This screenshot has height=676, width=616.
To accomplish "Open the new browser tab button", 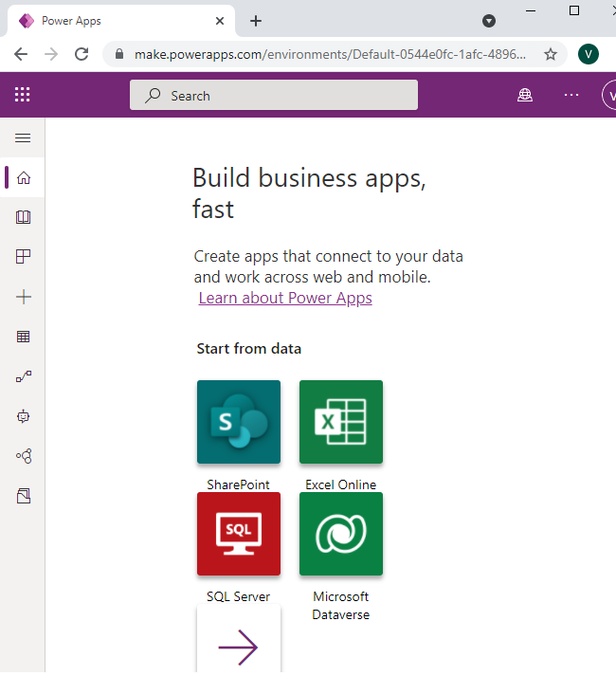I will pyautogui.click(x=256, y=21).
